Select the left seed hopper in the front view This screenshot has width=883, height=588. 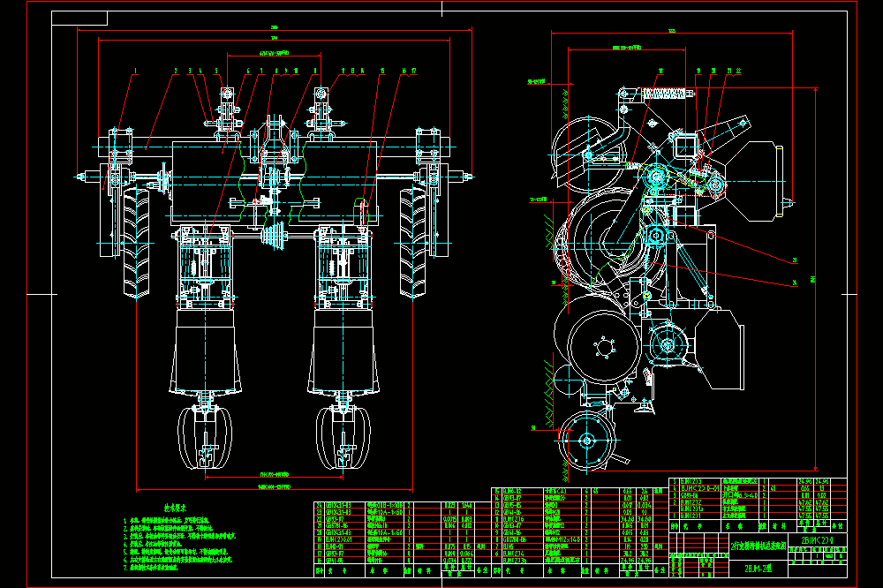coord(206,351)
